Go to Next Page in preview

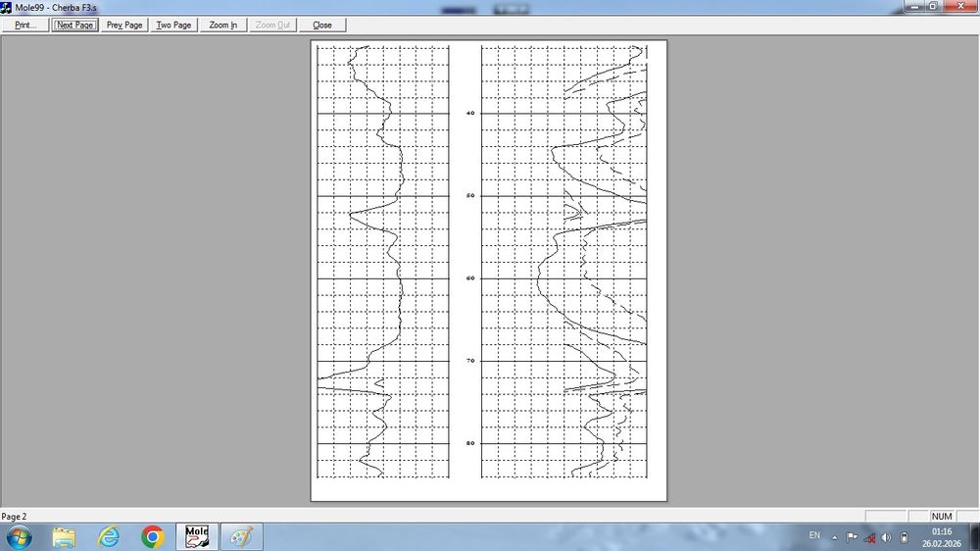click(74, 25)
